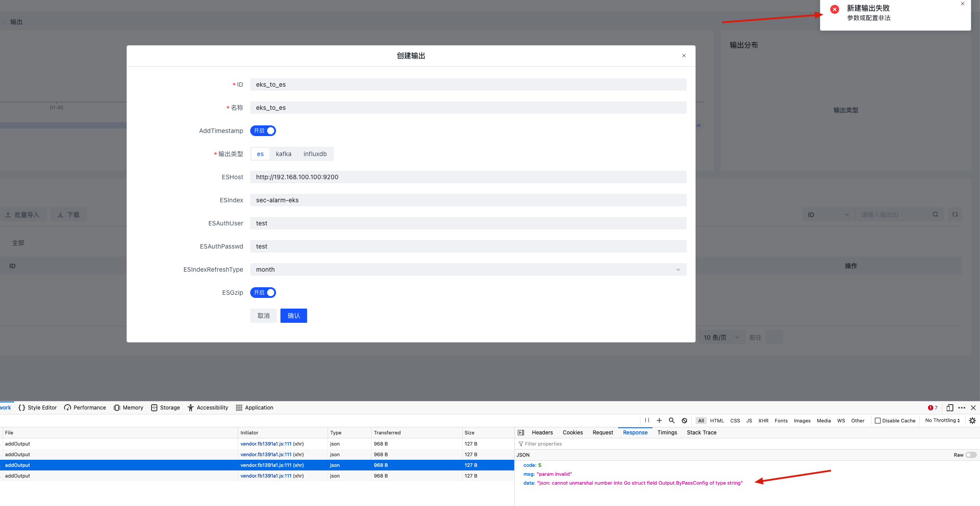This screenshot has width=980, height=506.
Task: Click the Filter properties funnel icon
Action: coord(521,444)
